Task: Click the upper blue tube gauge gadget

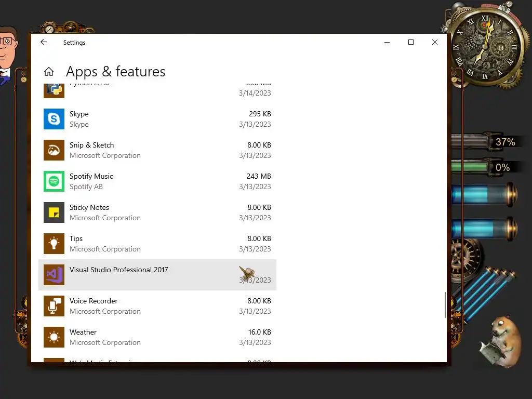Action: point(484,195)
